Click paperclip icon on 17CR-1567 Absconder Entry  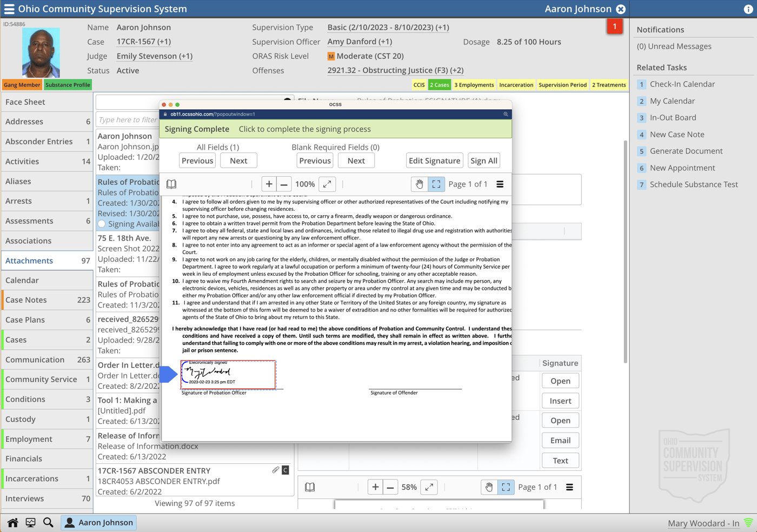[x=276, y=470]
